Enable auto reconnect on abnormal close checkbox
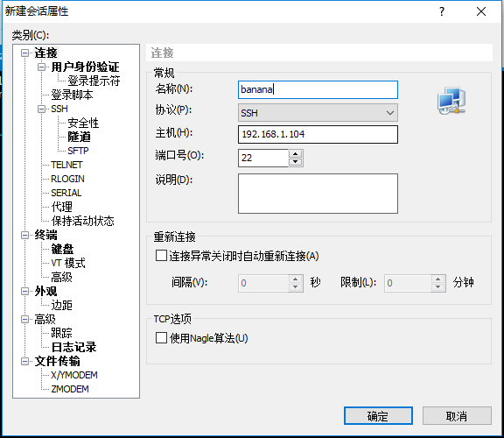The image size is (504, 438). 161,256
